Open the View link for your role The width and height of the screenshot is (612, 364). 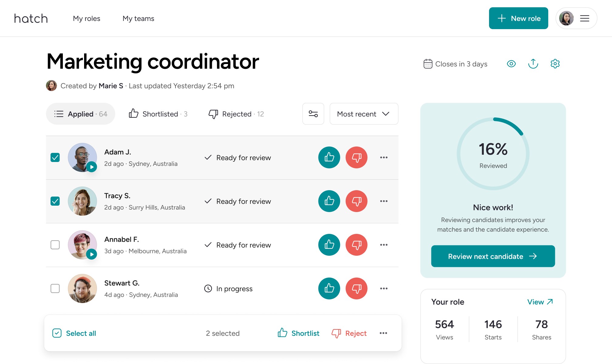tap(540, 302)
